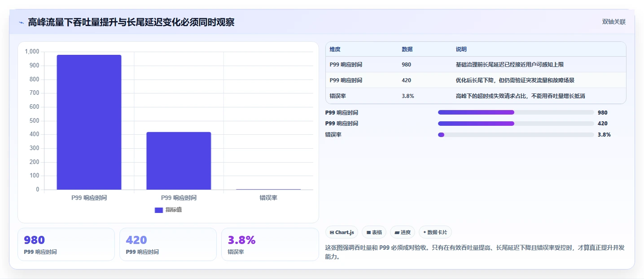Click the 指标值 legend label
The width and height of the screenshot is (644, 279).
click(x=174, y=210)
